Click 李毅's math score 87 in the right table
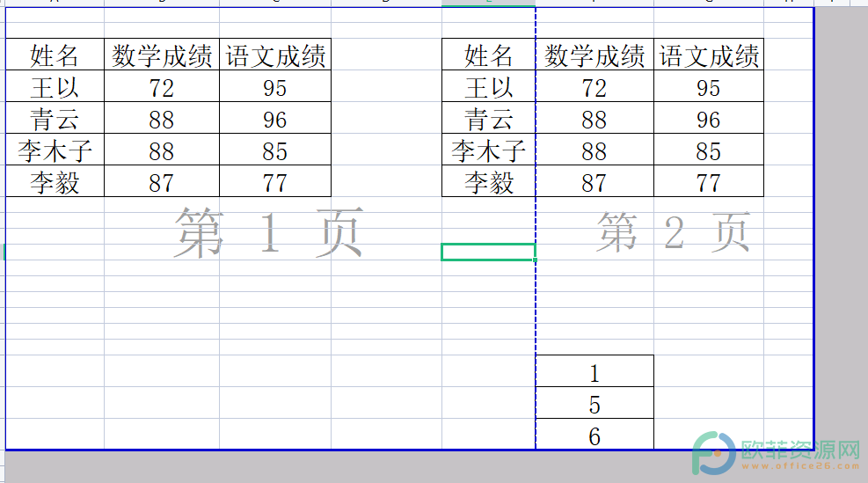This screenshot has height=483, width=868. pyautogui.click(x=594, y=180)
